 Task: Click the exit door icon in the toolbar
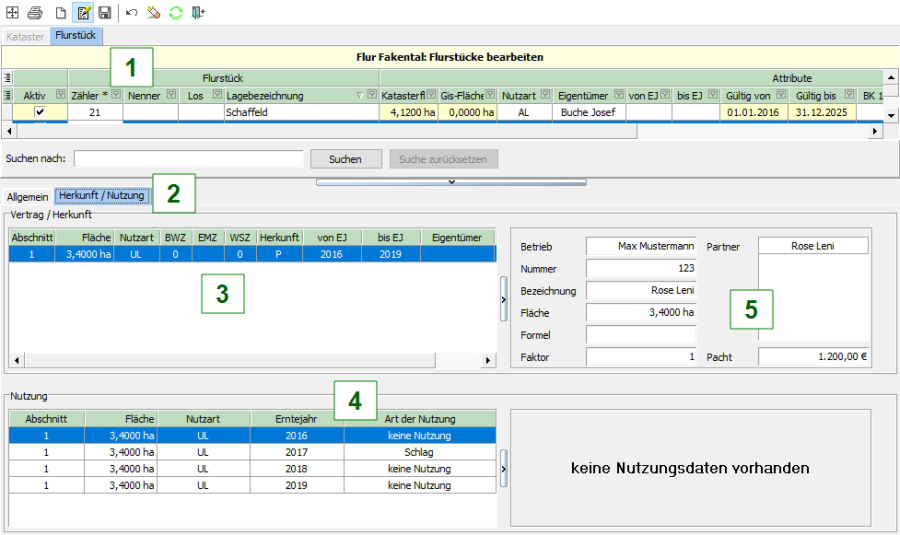tap(199, 12)
